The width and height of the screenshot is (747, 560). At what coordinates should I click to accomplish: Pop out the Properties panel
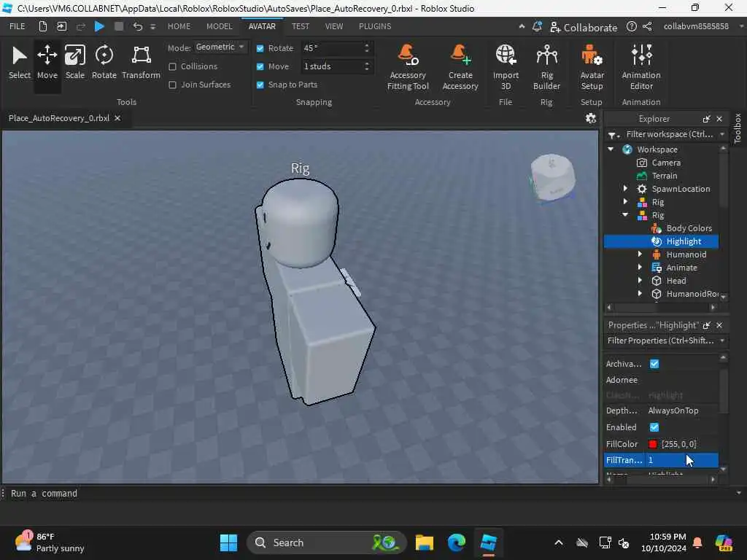pyautogui.click(x=706, y=325)
